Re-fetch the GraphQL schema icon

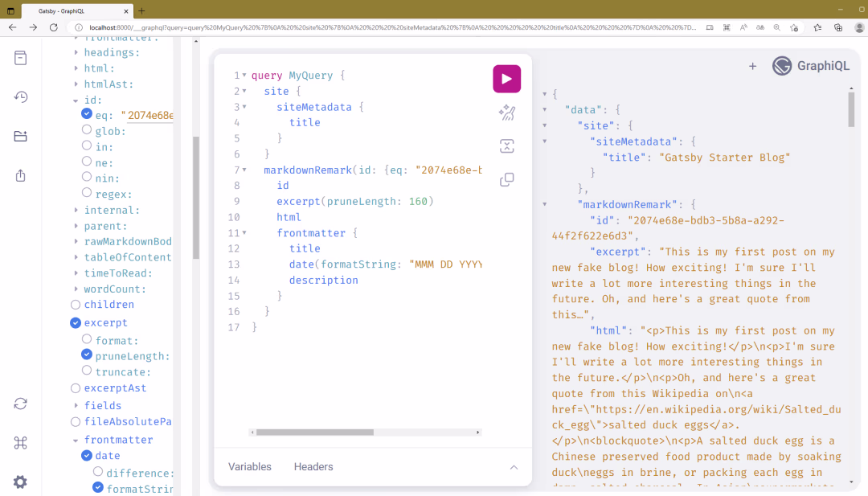pos(20,404)
